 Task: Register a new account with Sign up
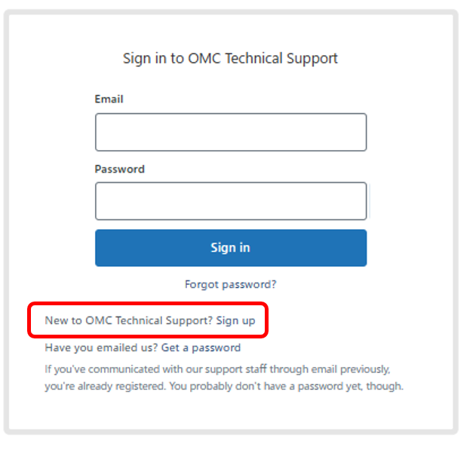click(235, 320)
